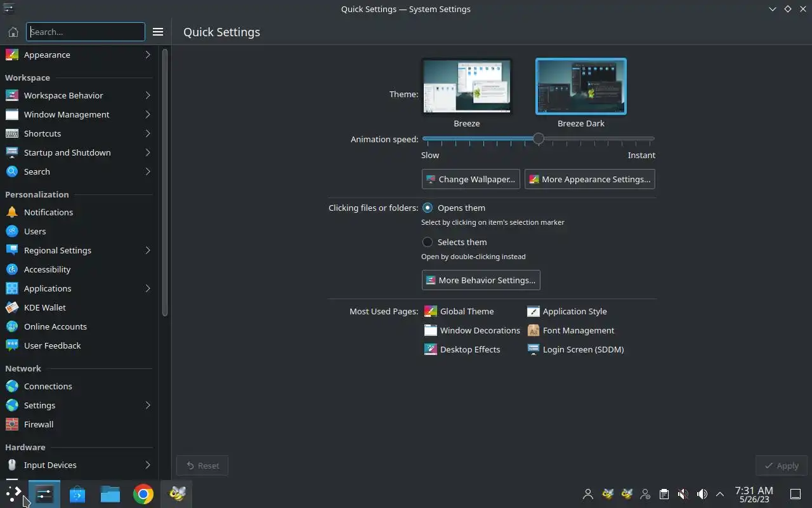The width and height of the screenshot is (812, 508).
Task: Click the Change Wallpaper button
Action: tap(471, 179)
